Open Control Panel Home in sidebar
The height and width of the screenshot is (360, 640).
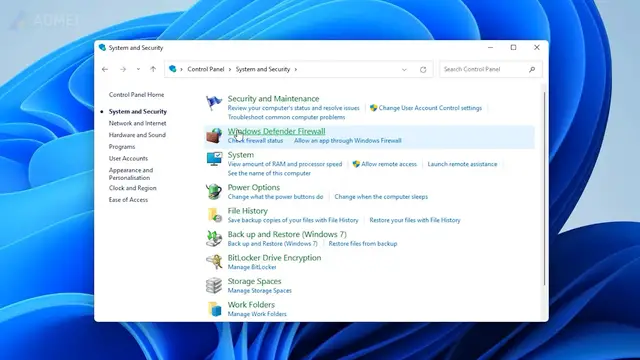click(x=136, y=95)
